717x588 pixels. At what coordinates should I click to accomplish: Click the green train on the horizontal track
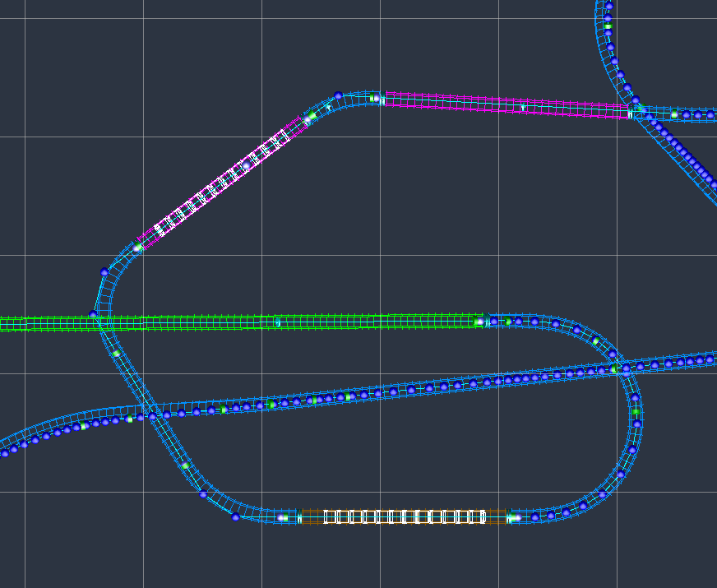point(329,321)
